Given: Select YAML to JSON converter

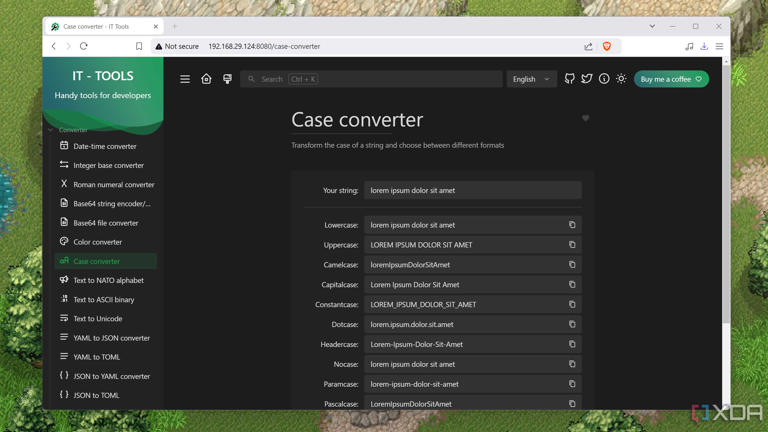Looking at the screenshot, I should (111, 338).
